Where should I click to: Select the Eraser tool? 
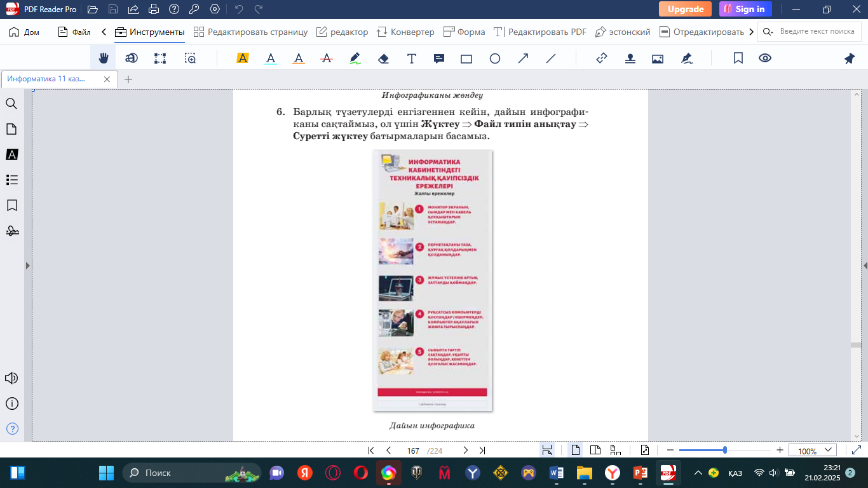point(383,58)
